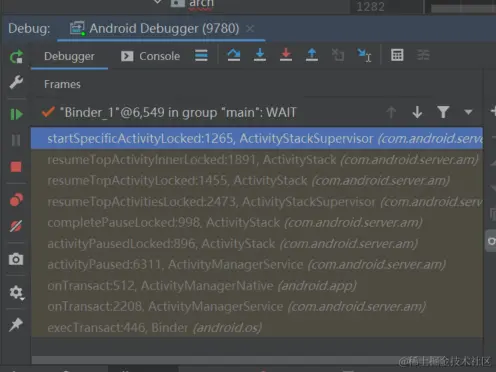Viewport: 496px width, 372px height.
Task: Click the arch folder in tree
Action: pos(201,4)
